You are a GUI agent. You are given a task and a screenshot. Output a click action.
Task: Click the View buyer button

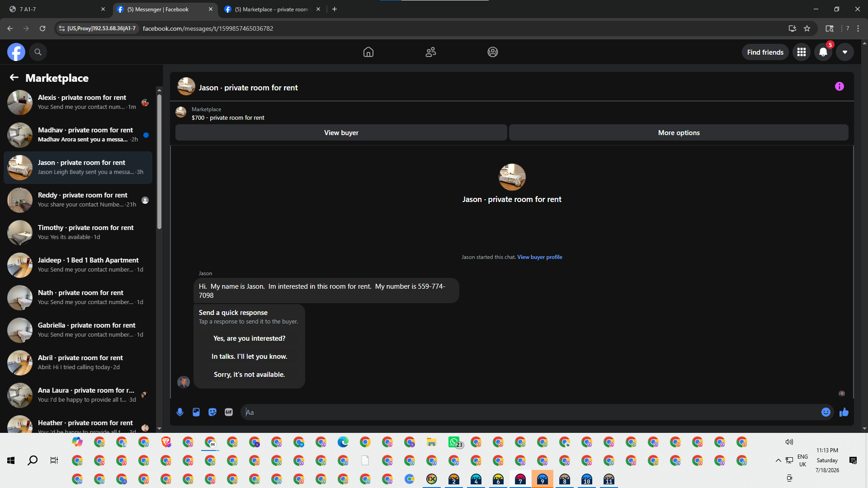tap(341, 133)
